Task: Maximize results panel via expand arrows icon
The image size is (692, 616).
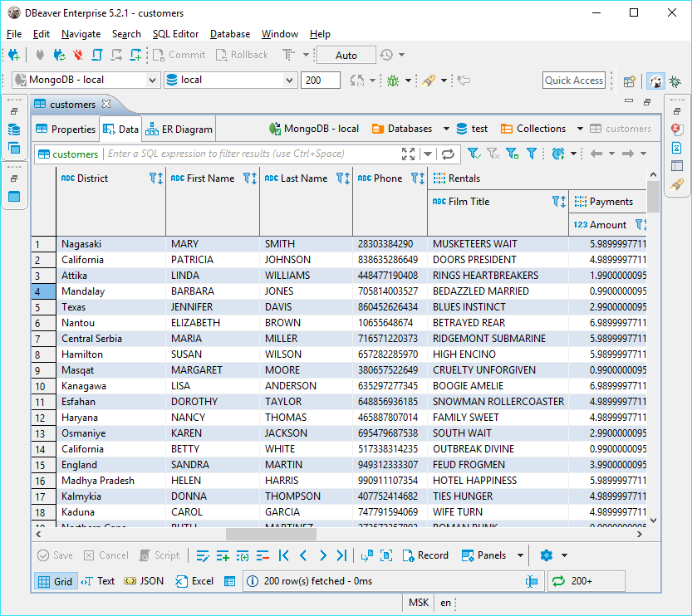Action: coord(407,154)
